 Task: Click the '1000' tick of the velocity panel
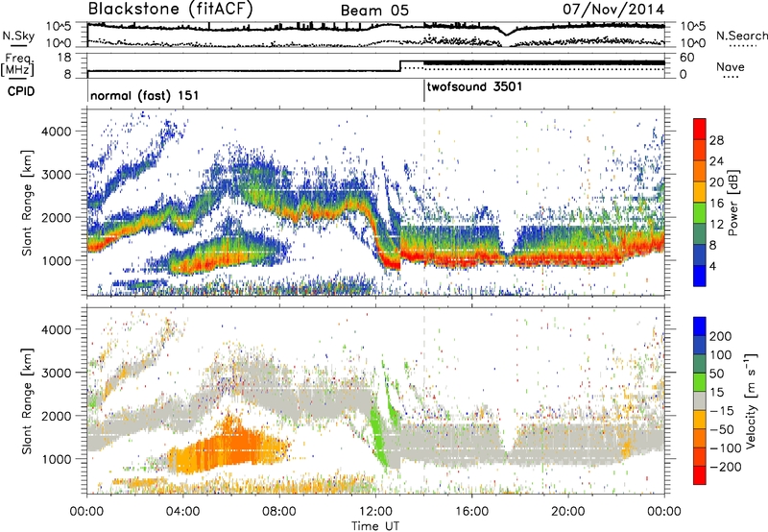coord(56,458)
